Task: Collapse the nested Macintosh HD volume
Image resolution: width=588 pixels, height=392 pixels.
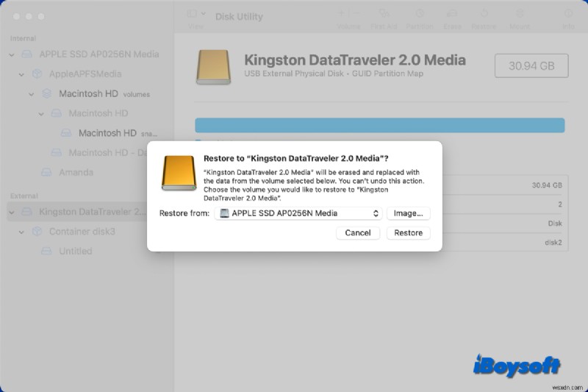Action: 41,114
